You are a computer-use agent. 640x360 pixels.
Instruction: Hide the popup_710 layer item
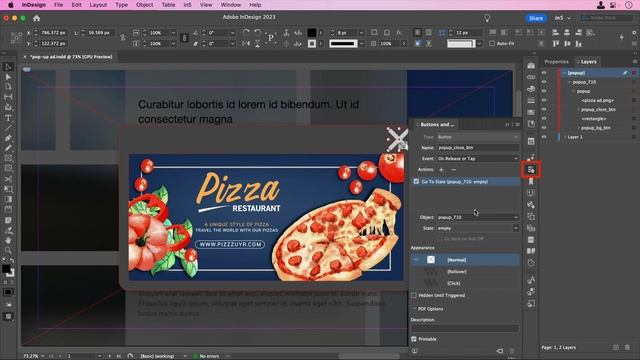point(544,82)
